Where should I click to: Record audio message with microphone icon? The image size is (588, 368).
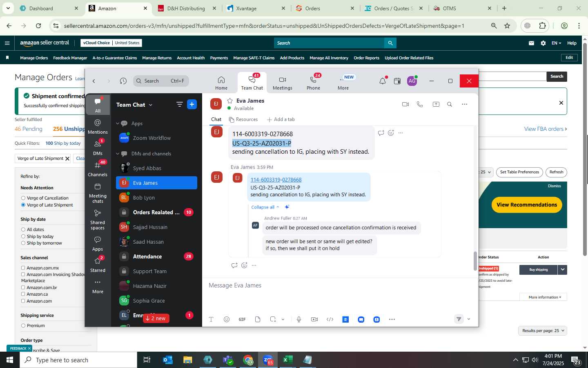coord(299,319)
